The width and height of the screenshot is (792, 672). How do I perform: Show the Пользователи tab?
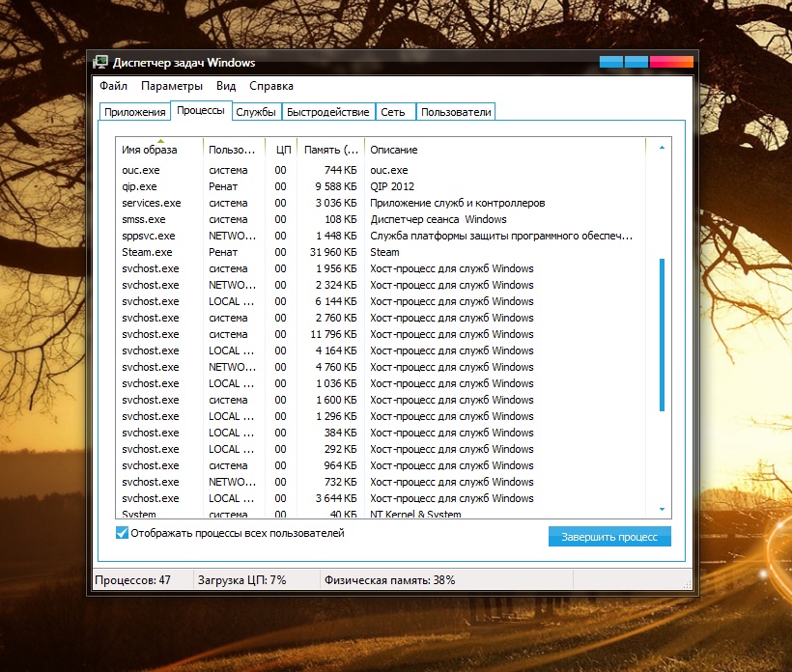456,112
